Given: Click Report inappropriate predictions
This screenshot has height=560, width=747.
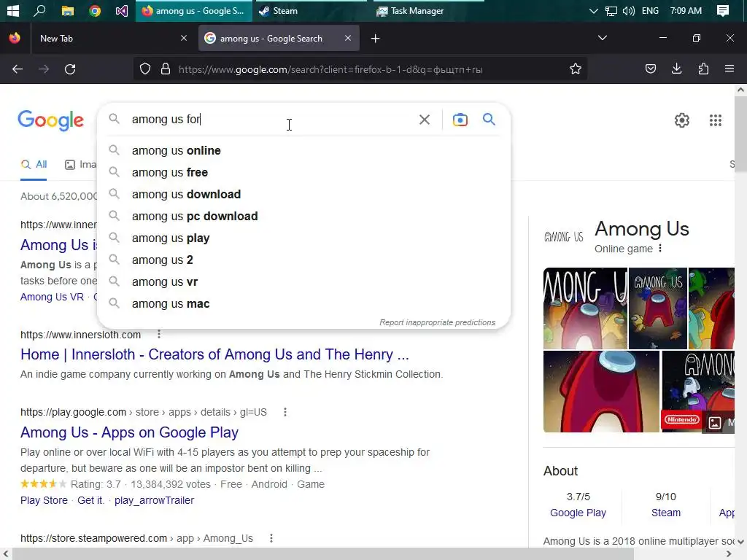Looking at the screenshot, I should click(x=438, y=322).
